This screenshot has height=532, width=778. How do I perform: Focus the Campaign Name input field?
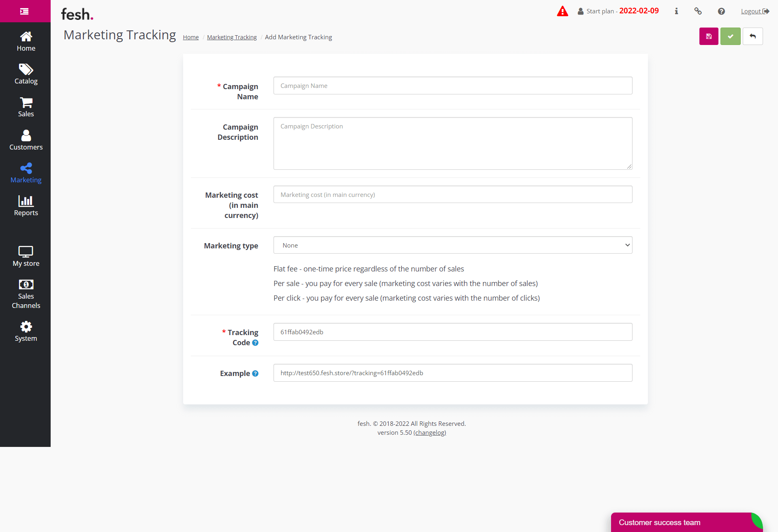click(453, 85)
